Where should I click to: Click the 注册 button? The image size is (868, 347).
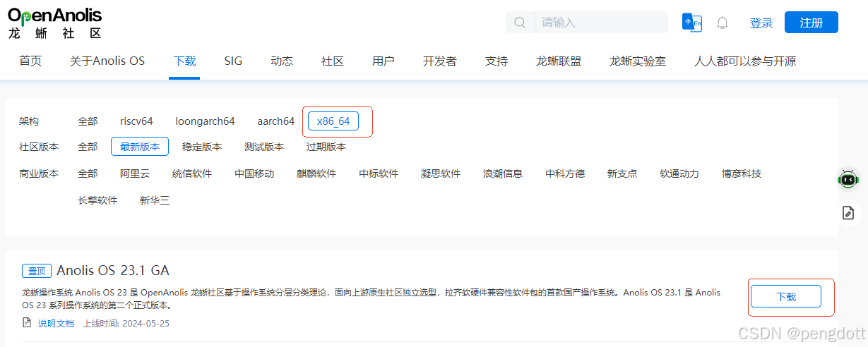(x=811, y=23)
